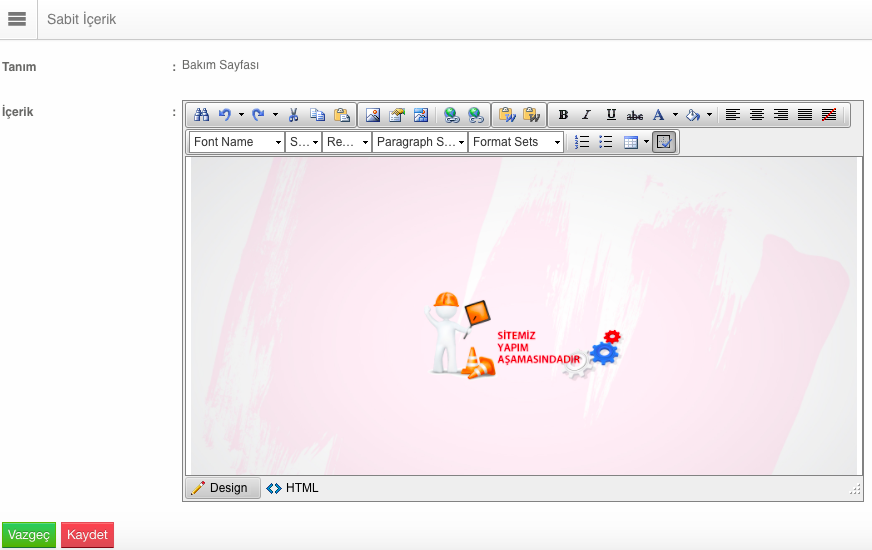
Task: Insert a hyperlink with the link icon
Action: tap(452, 115)
